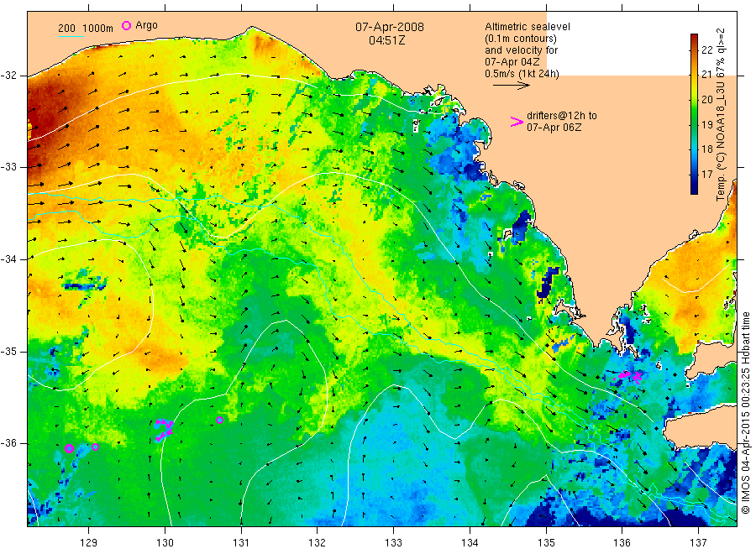Click the -33 latitude axis label
Screen dimensions: 756x554
click(8, 167)
